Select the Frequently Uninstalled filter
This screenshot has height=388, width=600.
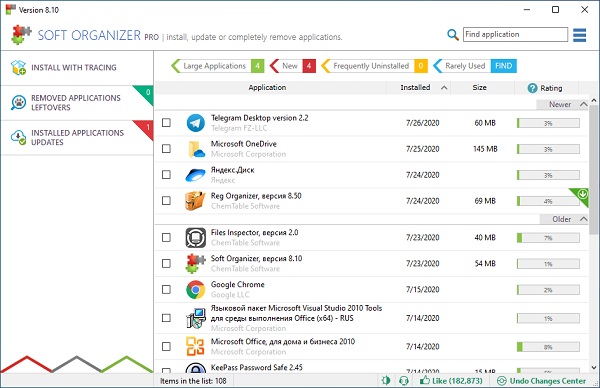pos(374,66)
